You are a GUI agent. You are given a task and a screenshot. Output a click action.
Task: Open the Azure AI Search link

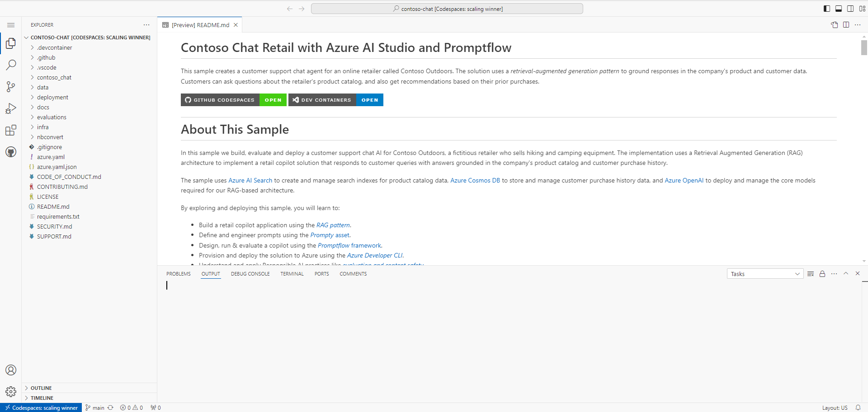point(250,180)
